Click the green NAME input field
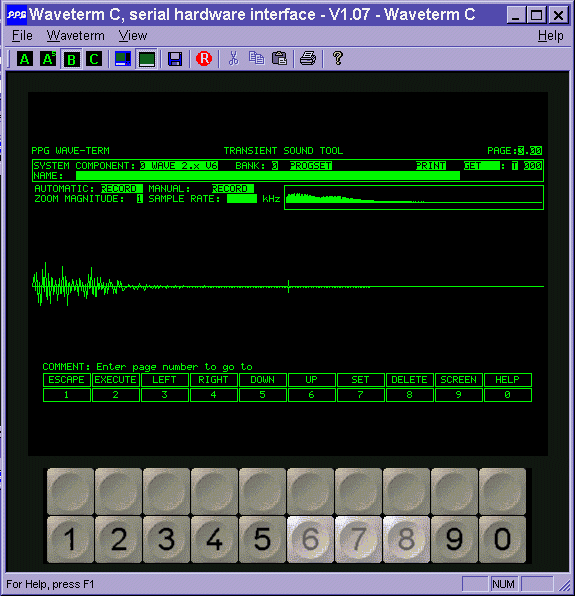 pyautogui.click(x=268, y=176)
